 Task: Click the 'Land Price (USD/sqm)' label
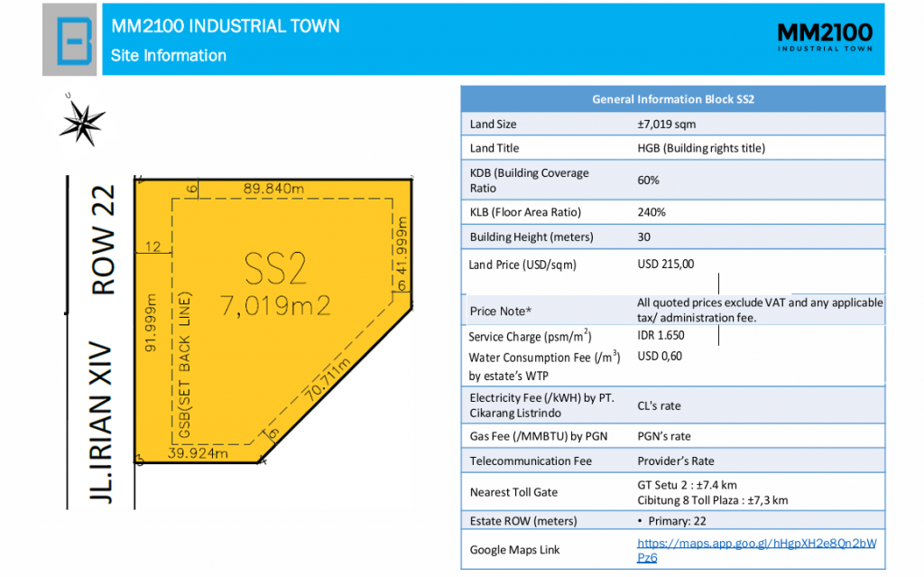coord(522,265)
